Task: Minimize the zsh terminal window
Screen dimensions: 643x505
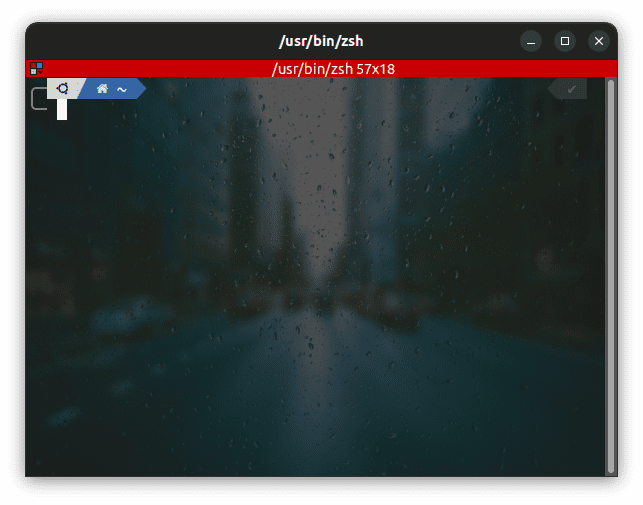Action: [531, 41]
